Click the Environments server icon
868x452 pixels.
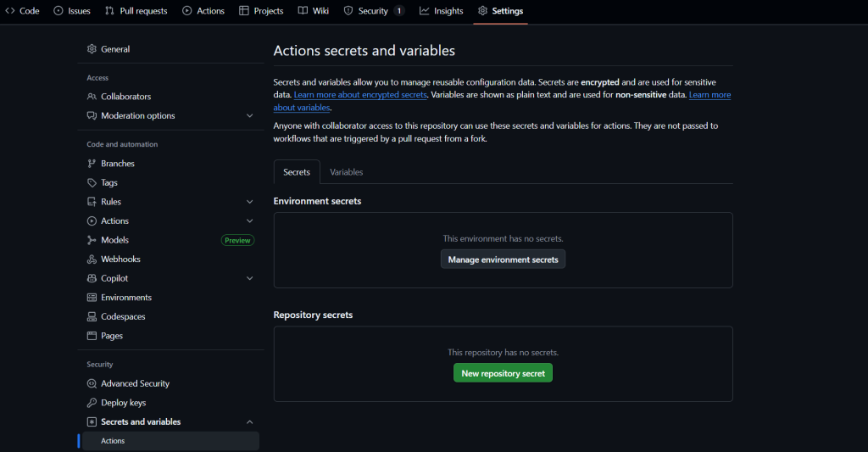92,298
